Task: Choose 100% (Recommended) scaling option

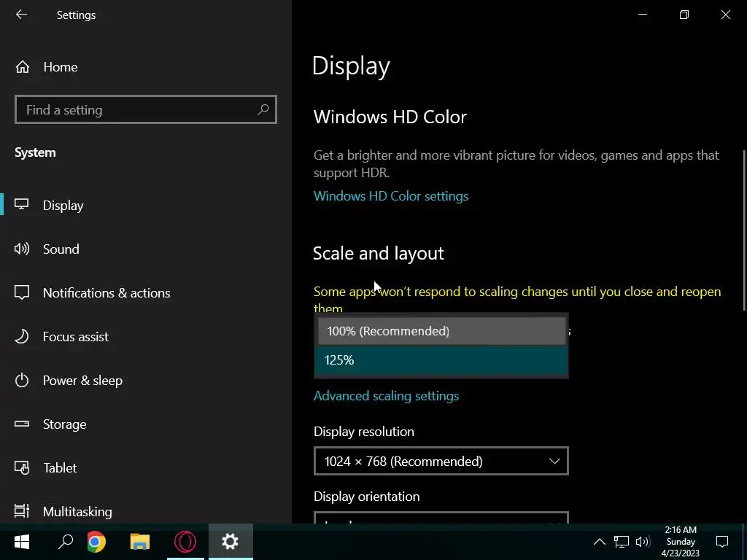Action: point(441,331)
